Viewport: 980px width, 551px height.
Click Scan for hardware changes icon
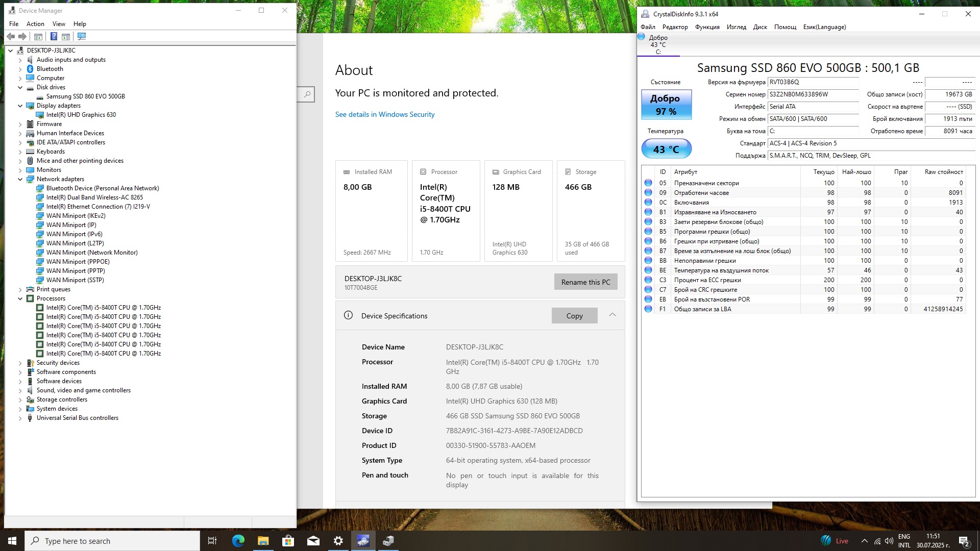click(x=82, y=36)
